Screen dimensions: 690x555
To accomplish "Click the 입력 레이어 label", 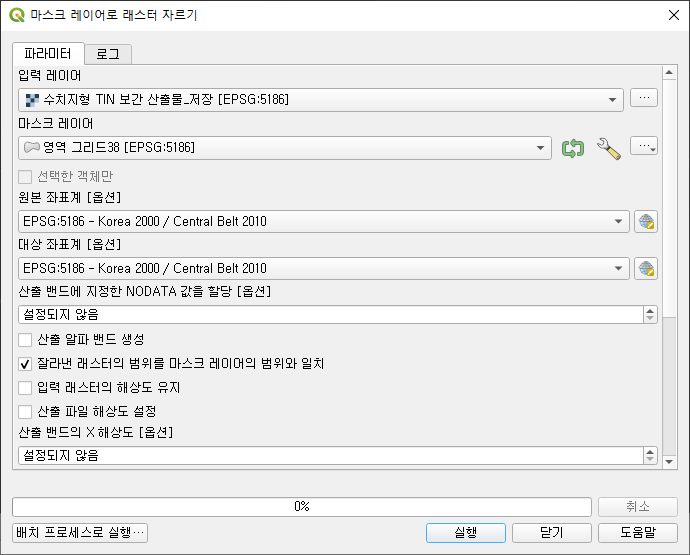I will click(50, 76).
